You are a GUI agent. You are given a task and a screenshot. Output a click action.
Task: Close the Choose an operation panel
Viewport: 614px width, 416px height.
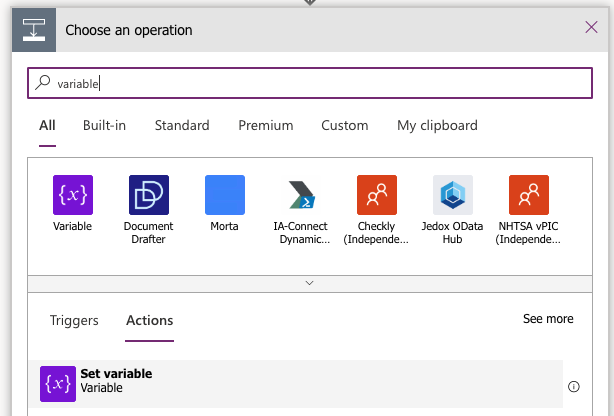point(590,29)
